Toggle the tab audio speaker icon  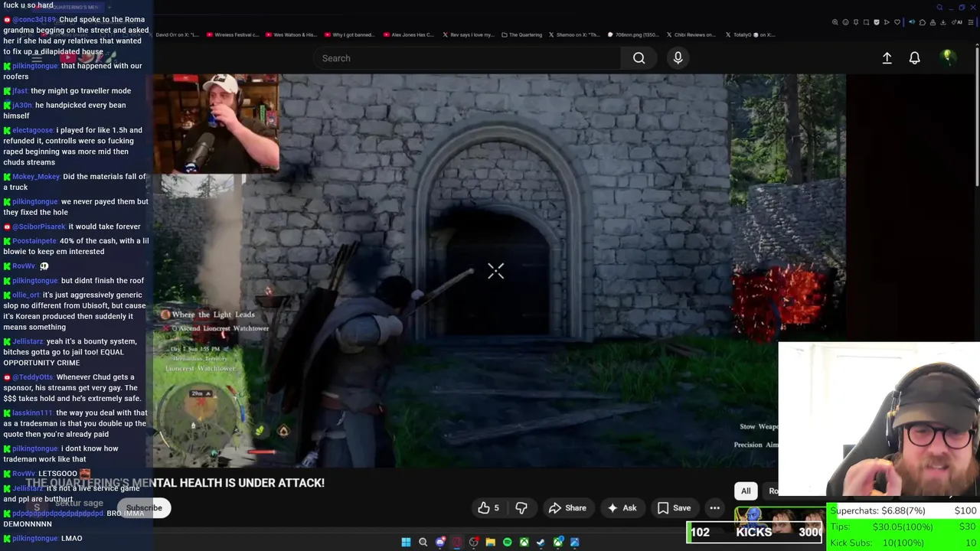point(912,22)
